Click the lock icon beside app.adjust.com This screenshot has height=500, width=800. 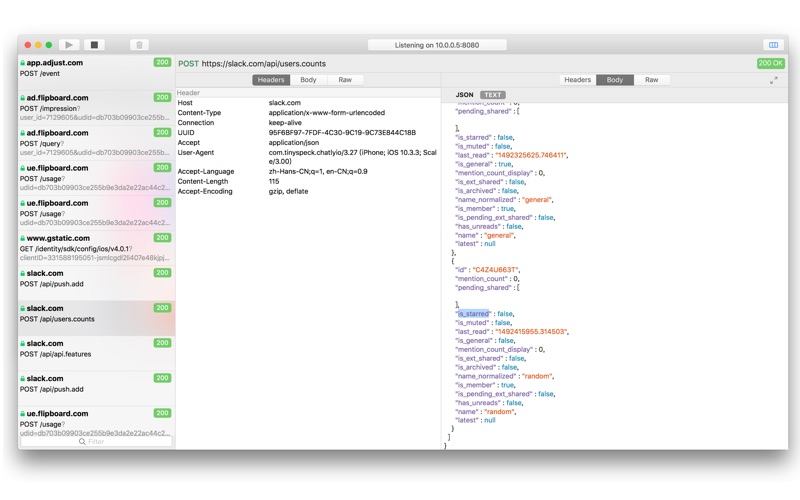click(22, 63)
